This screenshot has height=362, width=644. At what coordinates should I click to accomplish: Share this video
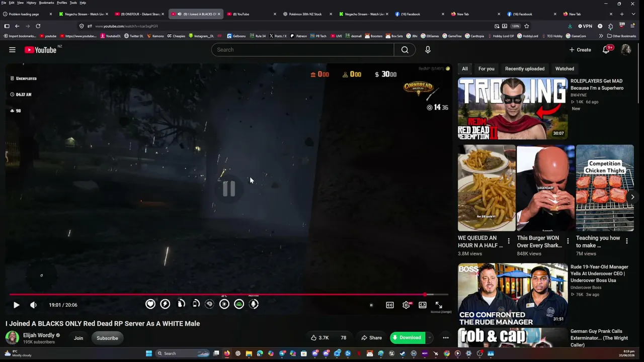click(371, 338)
